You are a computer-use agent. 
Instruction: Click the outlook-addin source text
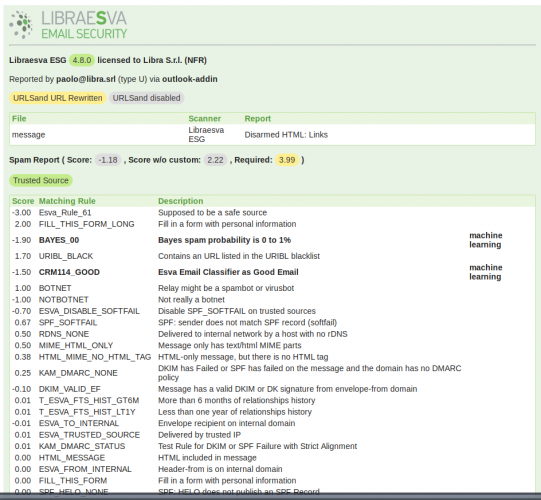190,79
